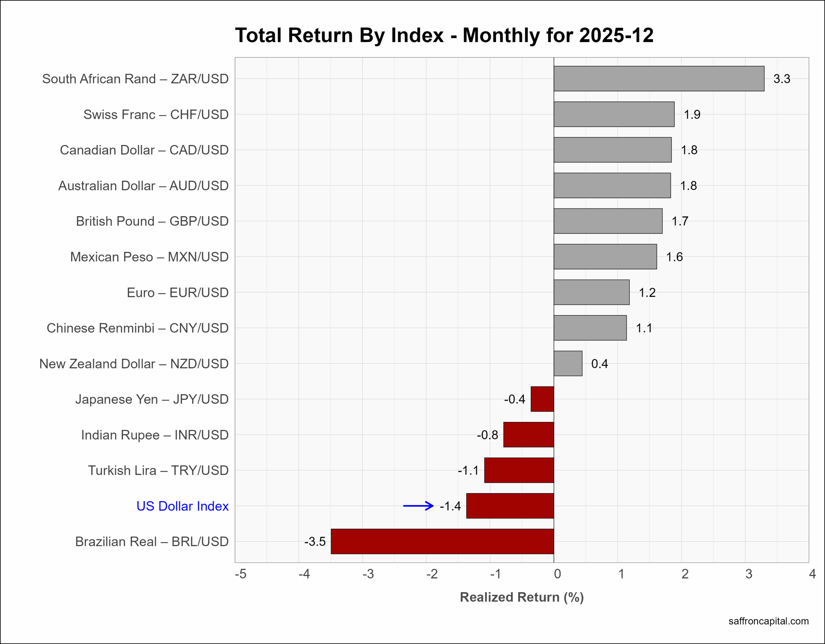Click the chart title text

click(444, 35)
